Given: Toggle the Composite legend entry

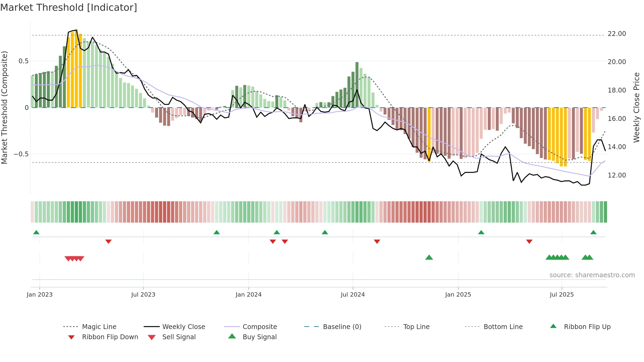Looking at the screenshot, I should coord(250,327).
